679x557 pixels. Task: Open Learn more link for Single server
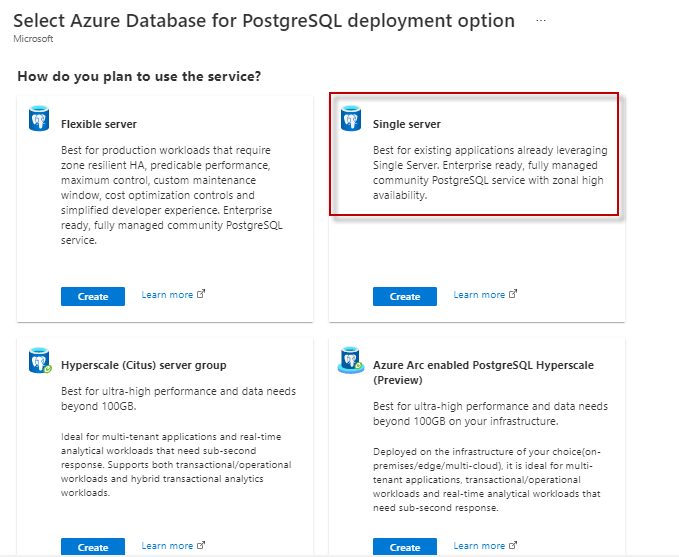point(479,295)
